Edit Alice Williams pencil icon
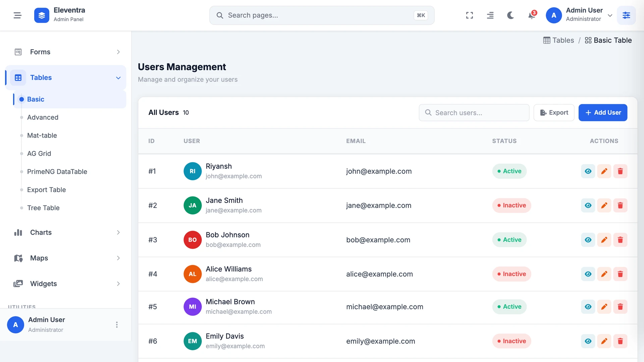The image size is (644, 362). pyautogui.click(x=604, y=274)
